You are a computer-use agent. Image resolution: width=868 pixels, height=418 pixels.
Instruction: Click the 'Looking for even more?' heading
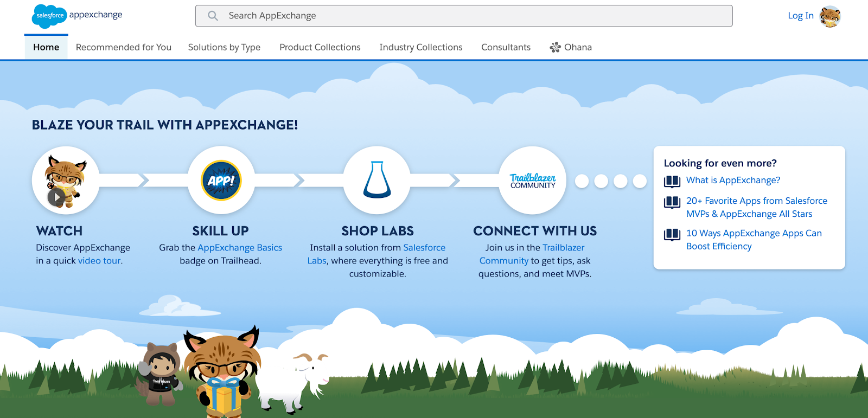tap(720, 163)
